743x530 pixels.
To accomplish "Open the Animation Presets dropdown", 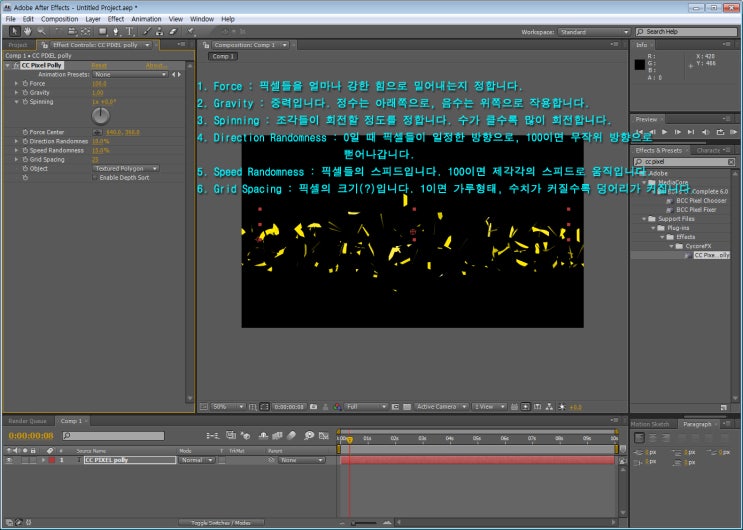I will (130, 74).
